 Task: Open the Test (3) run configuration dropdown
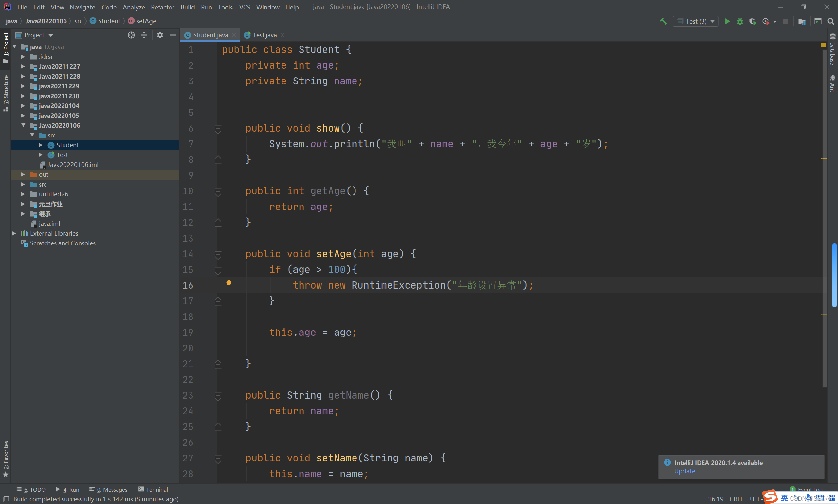click(x=695, y=21)
